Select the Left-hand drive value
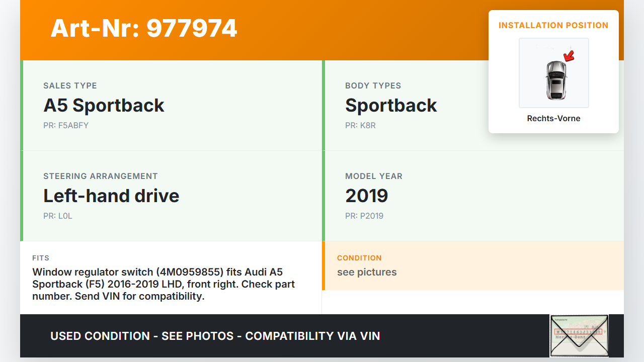The image size is (644, 362). point(111,196)
